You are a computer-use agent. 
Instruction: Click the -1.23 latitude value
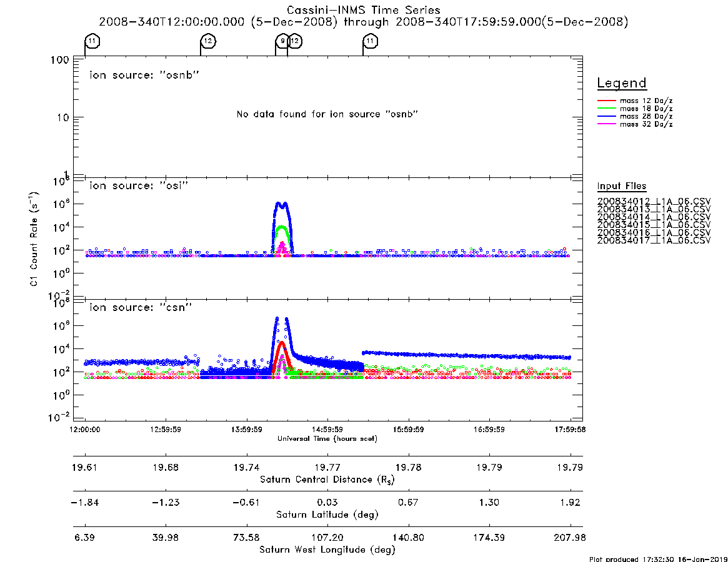point(166,503)
